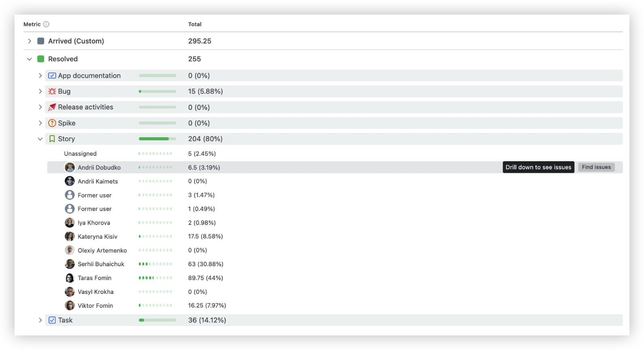The image size is (644, 350).
Task: Click the green Resolved color swatch
Action: coord(41,59)
